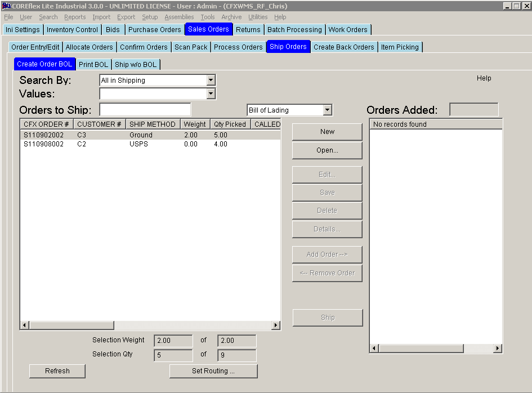Screen dimensions: 532x393
Task: Open the File menu
Action: [x=8, y=17]
